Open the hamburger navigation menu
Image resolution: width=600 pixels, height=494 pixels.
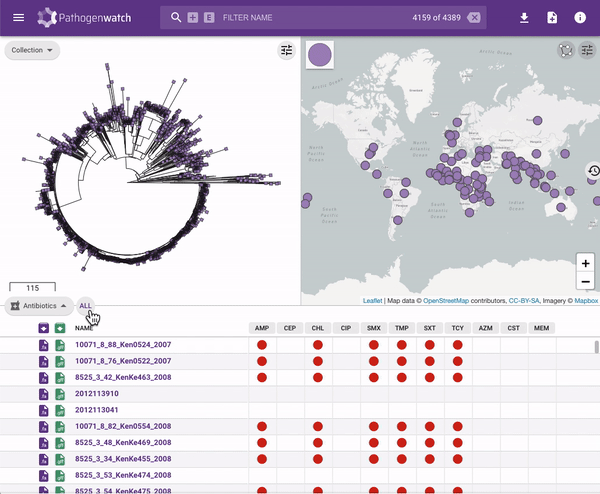(x=18, y=17)
